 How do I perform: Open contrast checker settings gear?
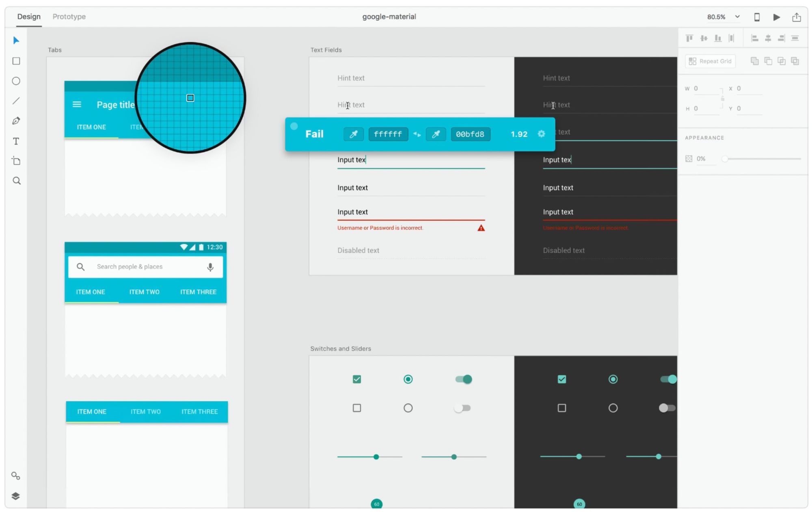541,134
